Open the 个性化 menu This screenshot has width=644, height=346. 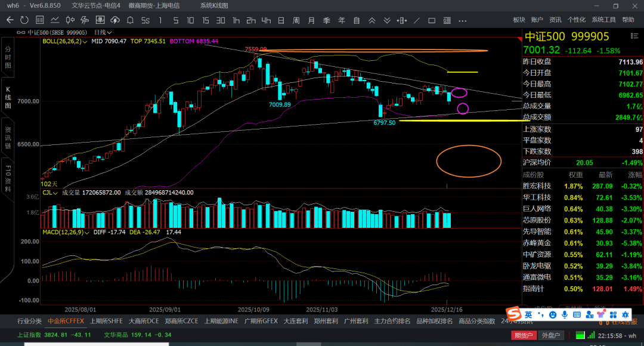coord(576,20)
